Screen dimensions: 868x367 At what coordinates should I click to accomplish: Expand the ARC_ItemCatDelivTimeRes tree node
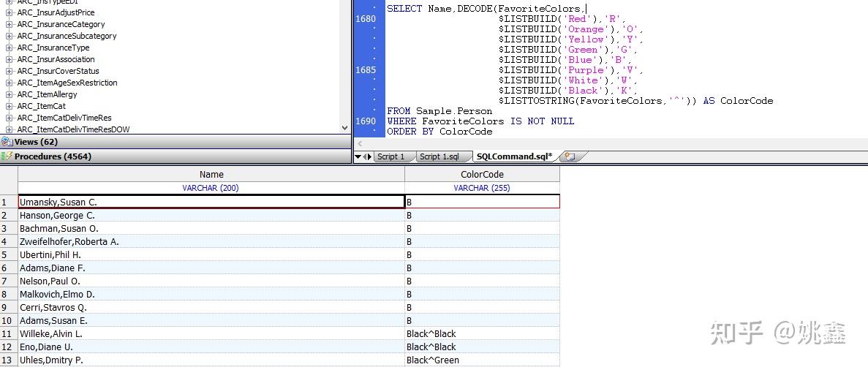(9, 118)
